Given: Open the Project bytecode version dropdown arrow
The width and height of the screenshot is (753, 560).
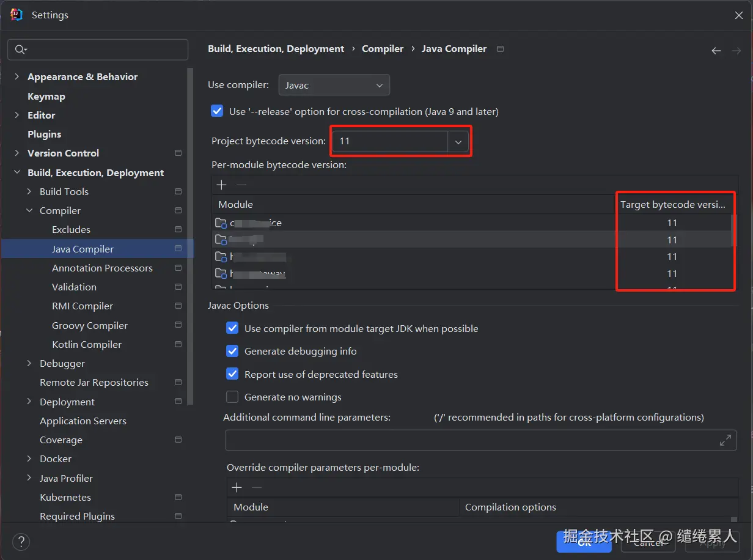Looking at the screenshot, I should 458,141.
